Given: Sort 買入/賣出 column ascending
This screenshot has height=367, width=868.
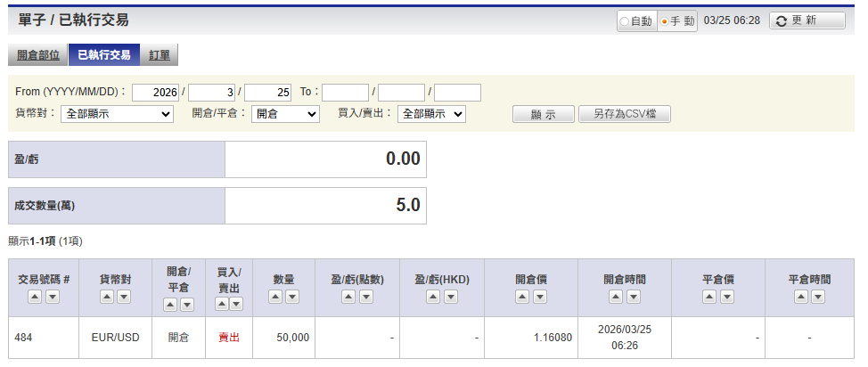Looking at the screenshot, I should [221, 304].
